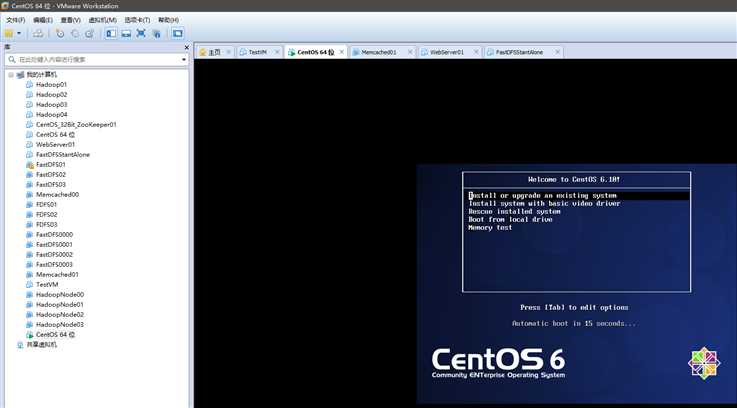This screenshot has width=737, height=408.
Task: Select HadoopNode02 in the library tree
Action: 60,314
